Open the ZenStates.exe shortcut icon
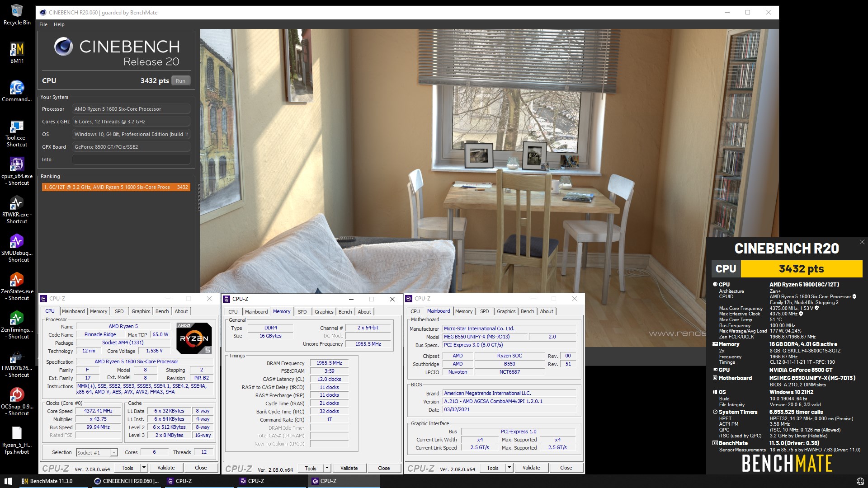This screenshot has height=488, width=868. tap(17, 287)
